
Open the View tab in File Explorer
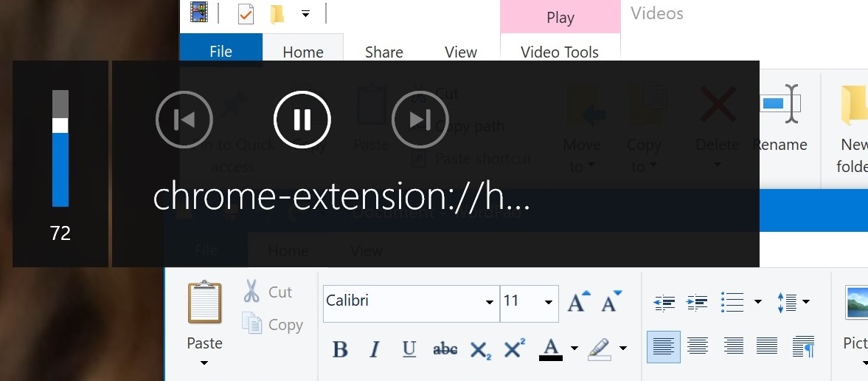(461, 52)
